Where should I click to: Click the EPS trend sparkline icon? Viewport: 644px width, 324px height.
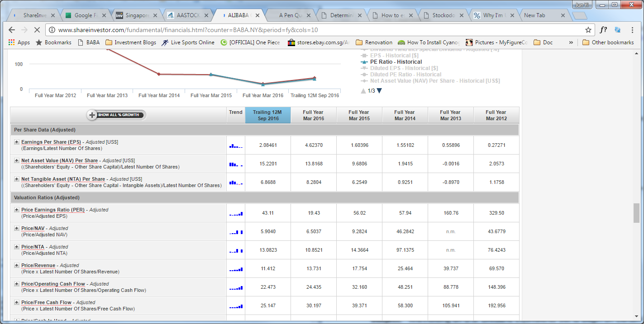point(236,146)
